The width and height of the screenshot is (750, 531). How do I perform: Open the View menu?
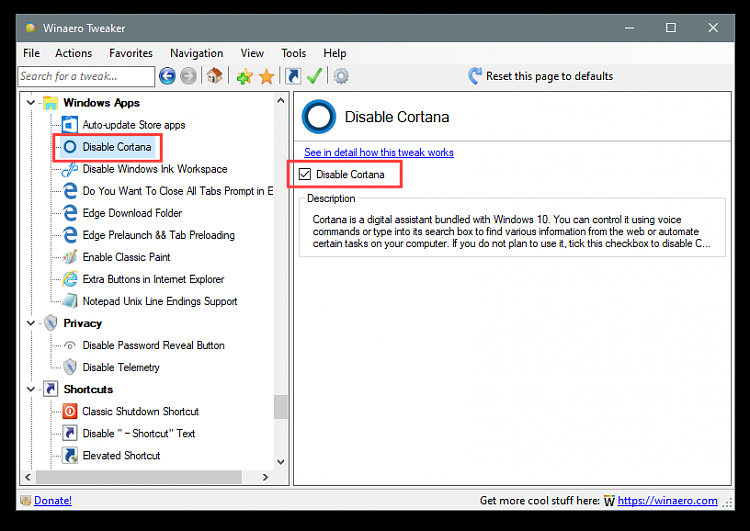coord(252,53)
